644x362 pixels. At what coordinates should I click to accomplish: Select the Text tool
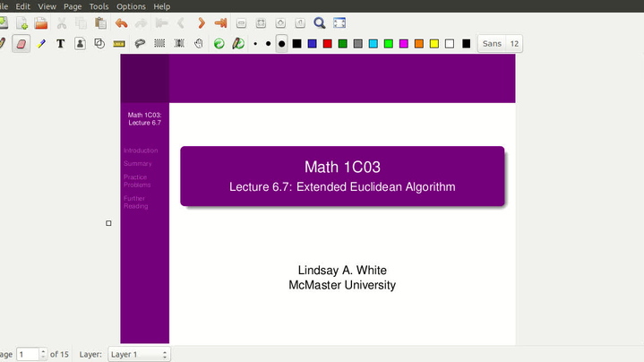[x=60, y=44]
